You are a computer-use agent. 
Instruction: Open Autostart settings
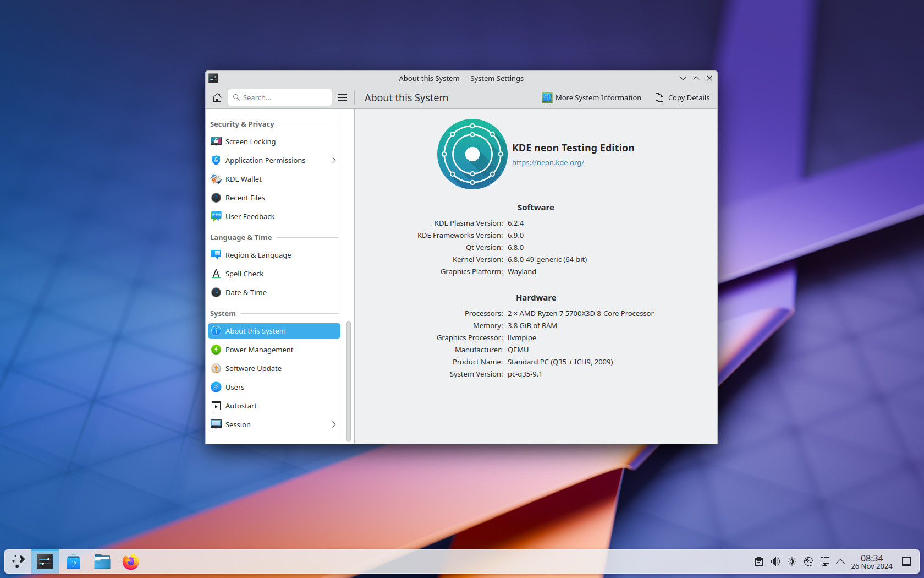pyautogui.click(x=274, y=406)
